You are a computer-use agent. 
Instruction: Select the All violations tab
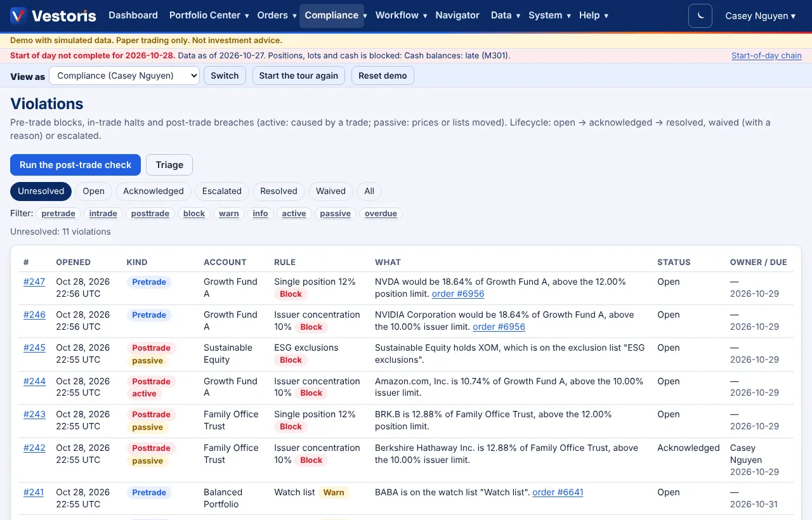pos(369,191)
